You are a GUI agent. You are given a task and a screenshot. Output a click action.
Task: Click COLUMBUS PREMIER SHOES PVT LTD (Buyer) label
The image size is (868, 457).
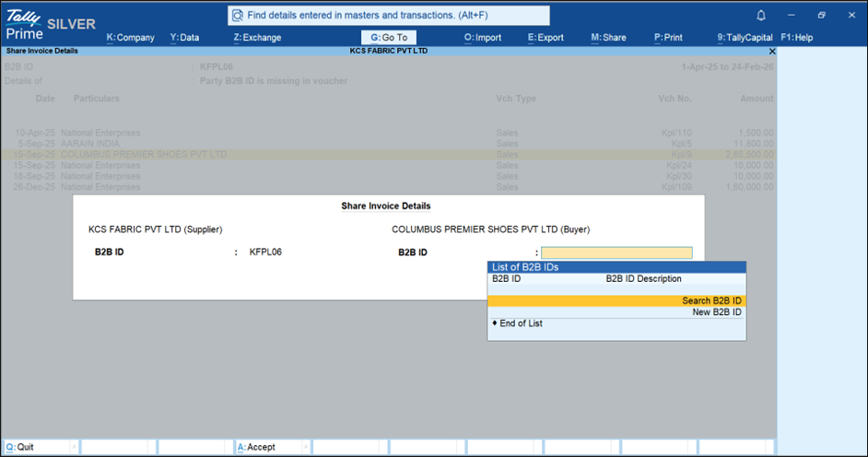490,229
